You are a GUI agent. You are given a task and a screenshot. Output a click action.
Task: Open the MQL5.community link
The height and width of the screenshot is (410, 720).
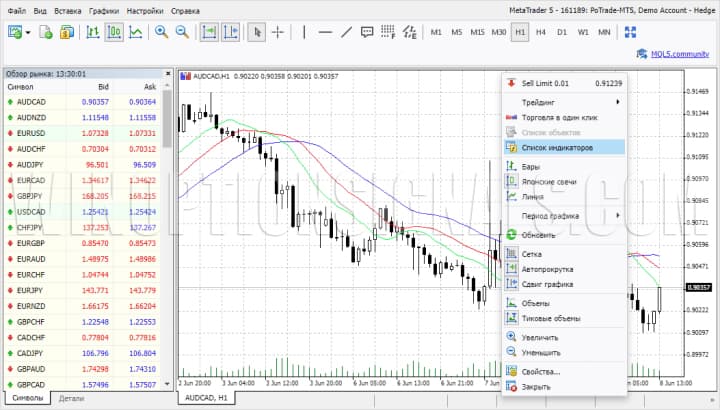[678, 53]
